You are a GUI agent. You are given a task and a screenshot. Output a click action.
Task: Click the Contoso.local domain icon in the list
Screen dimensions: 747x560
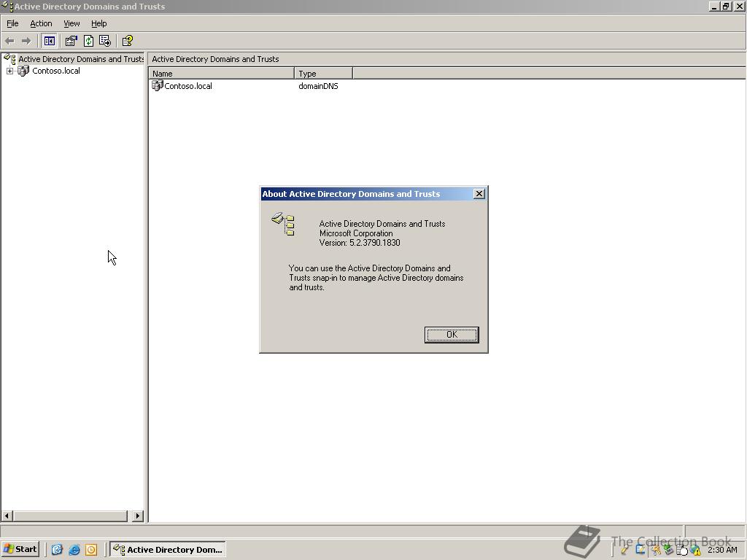(158, 86)
